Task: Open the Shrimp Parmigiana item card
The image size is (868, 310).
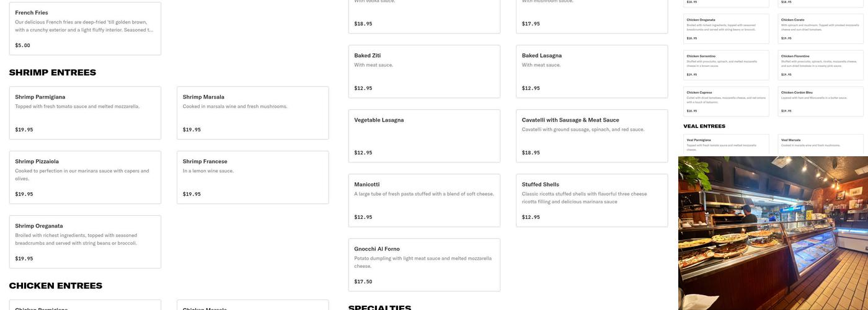Action: pos(85,113)
